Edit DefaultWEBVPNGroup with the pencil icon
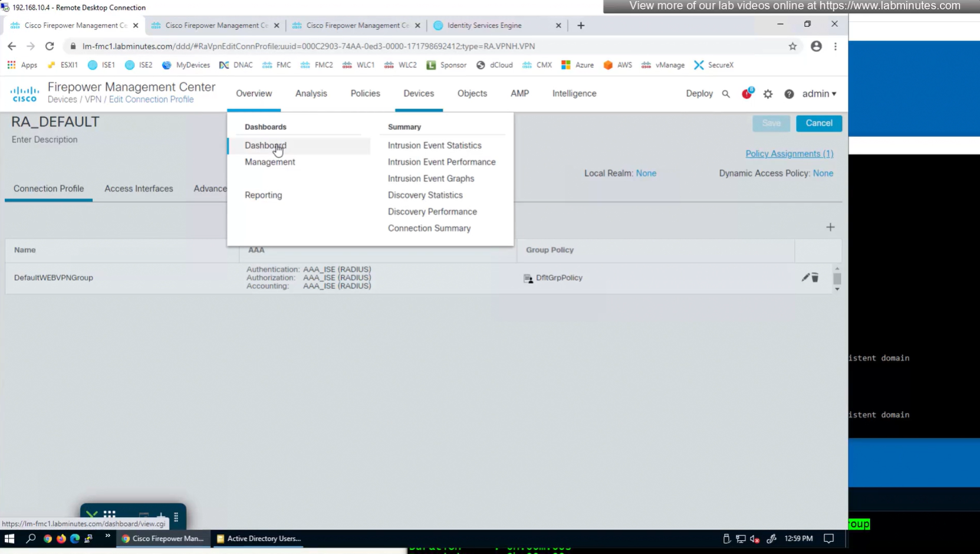 (805, 277)
